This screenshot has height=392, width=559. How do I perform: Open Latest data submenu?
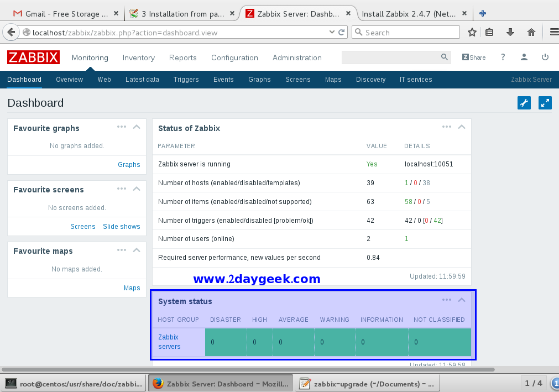(142, 80)
